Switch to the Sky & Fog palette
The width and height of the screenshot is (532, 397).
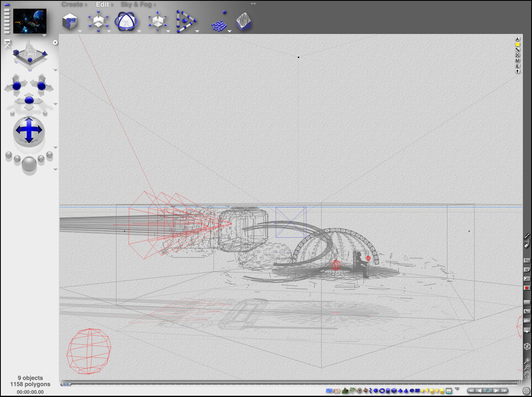[136, 5]
